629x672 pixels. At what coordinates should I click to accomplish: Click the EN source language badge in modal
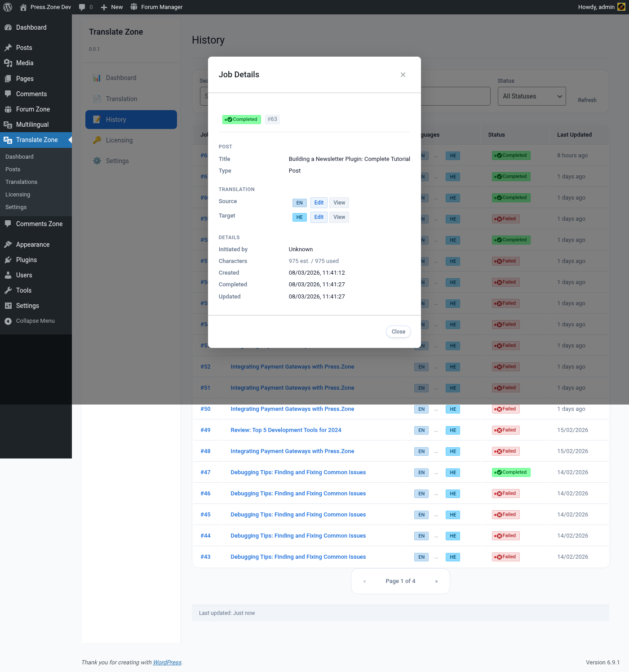pyautogui.click(x=300, y=203)
